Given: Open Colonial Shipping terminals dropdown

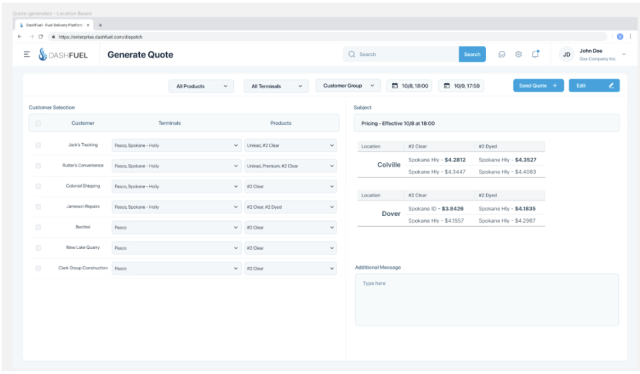Looking at the screenshot, I should click(176, 186).
